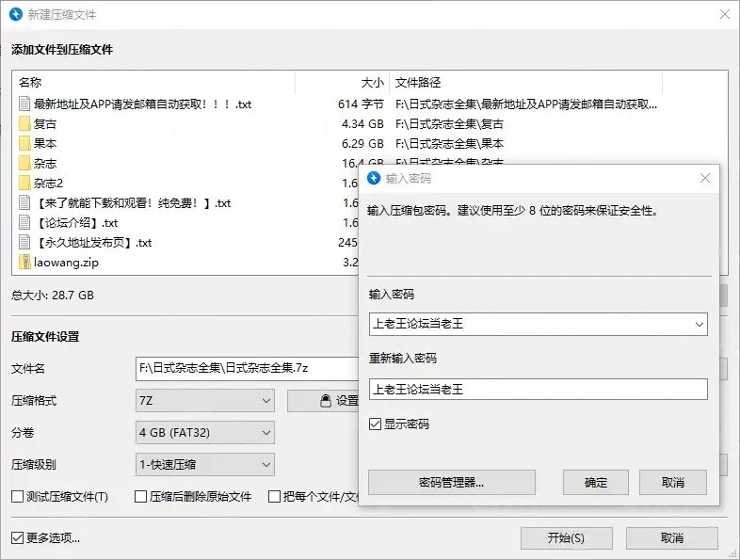Screen dimensions: 740x560
Task: Click the 重新输入密码 text field
Action: [537, 389]
